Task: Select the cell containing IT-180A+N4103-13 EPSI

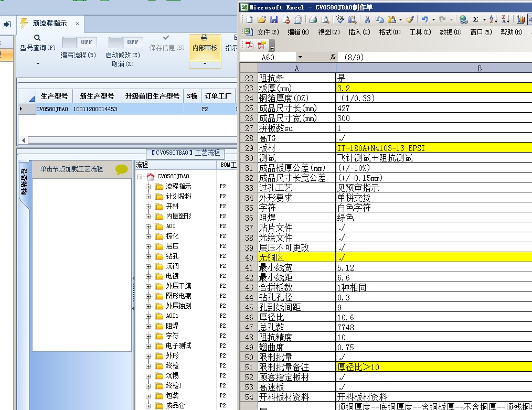Action: click(434, 148)
